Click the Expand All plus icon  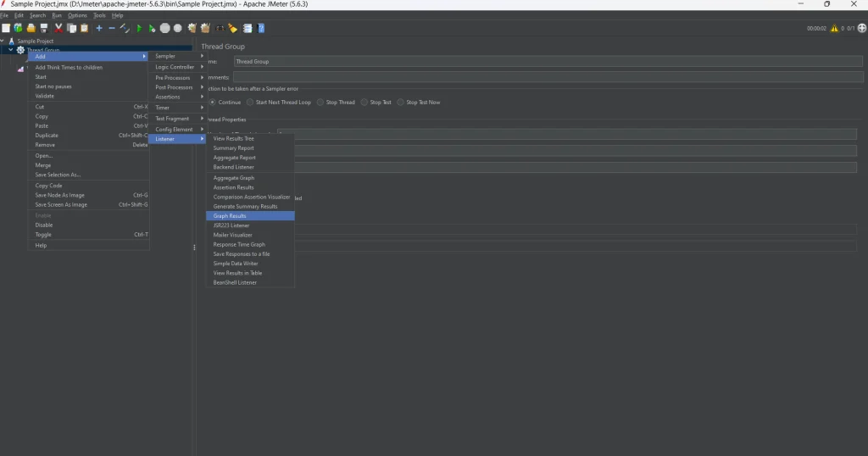coord(99,28)
